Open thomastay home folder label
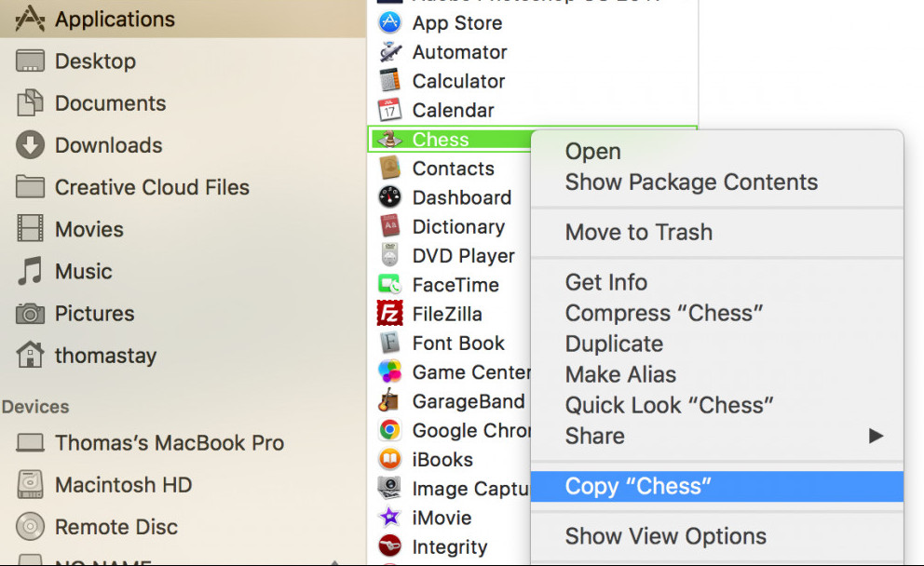The image size is (924, 566). tap(105, 356)
